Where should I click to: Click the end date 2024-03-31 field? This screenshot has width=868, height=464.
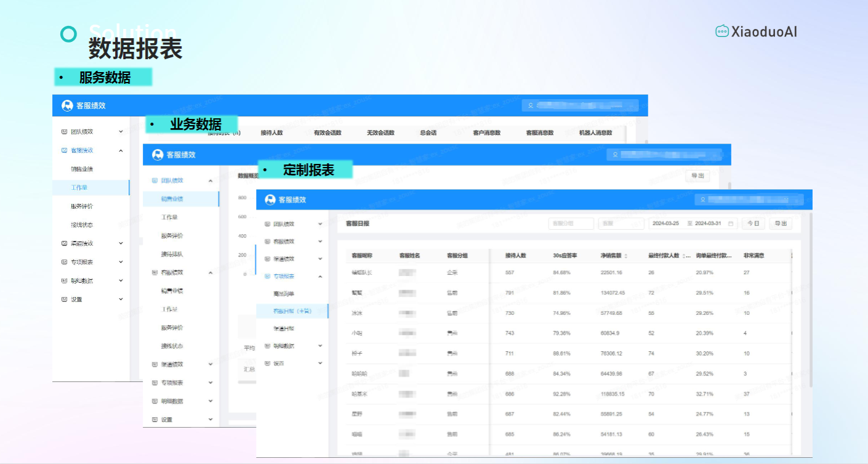(x=708, y=224)
